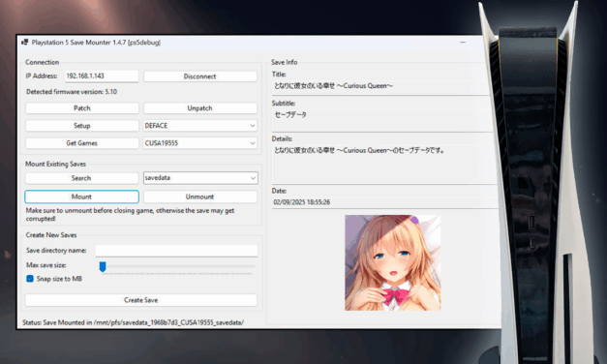Click the Subtitle field value セーブデータ
607x364 pixels.
(290, 114)
